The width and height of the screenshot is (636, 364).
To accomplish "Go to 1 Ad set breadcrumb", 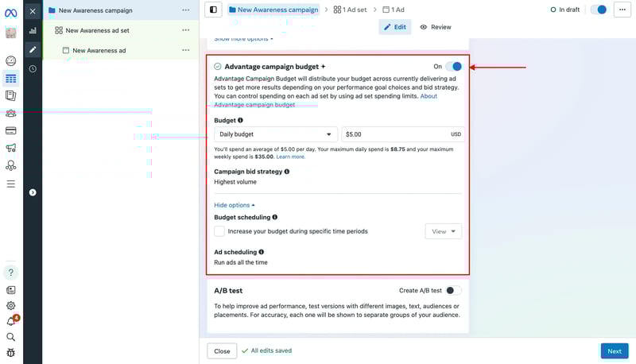I will 350,10.
